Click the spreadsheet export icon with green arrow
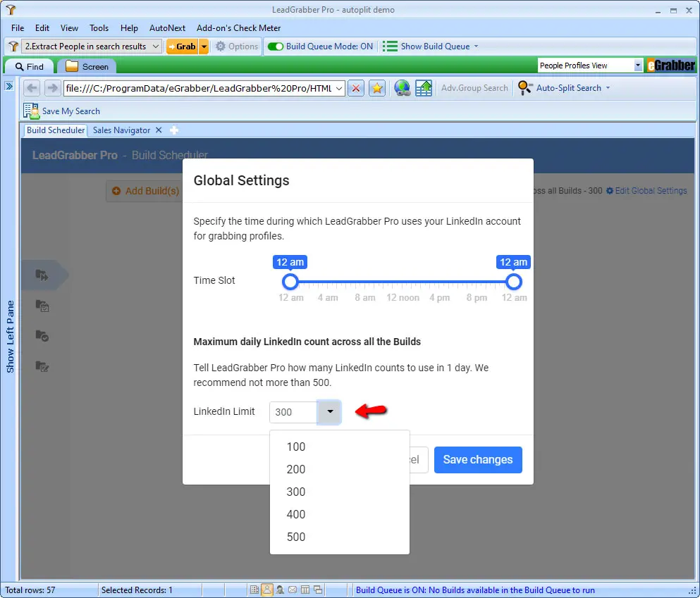Screen dimensions: 700x598 (424, 88)
